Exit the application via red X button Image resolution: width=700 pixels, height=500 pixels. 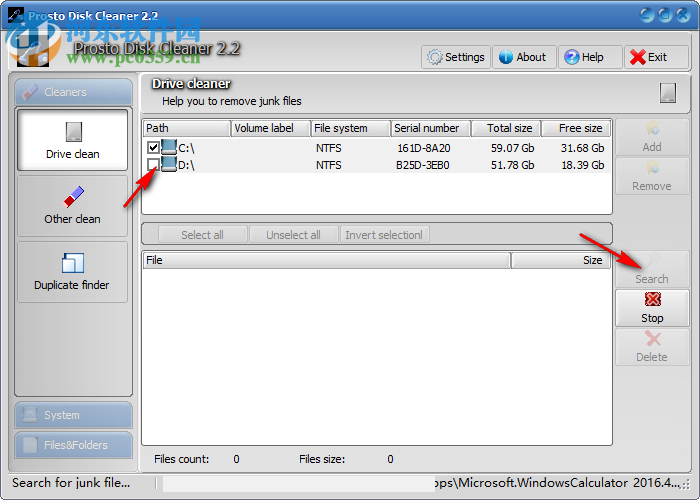656,57
